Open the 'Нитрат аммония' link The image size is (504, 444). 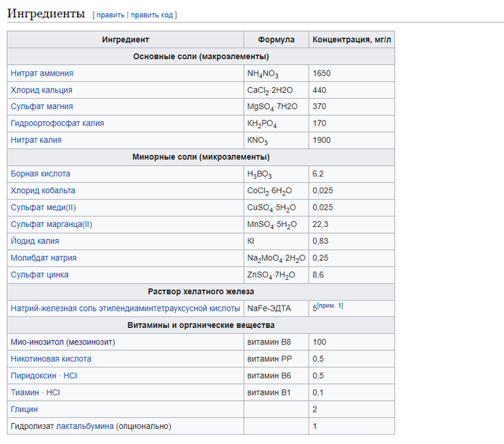[x=42, y=74]
